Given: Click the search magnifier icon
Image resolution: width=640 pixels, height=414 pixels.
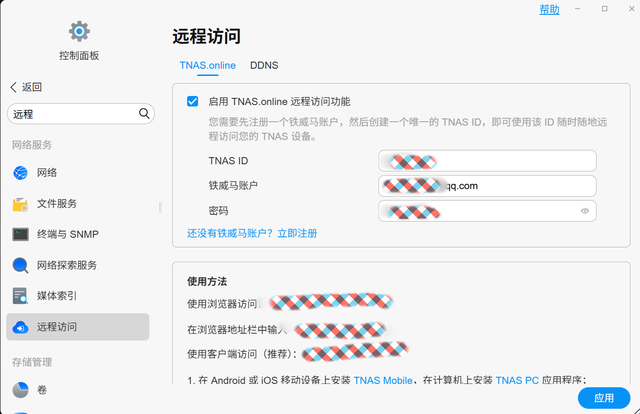Looking at the screenshot, I should pyautogui.click(x=144, y=114).
